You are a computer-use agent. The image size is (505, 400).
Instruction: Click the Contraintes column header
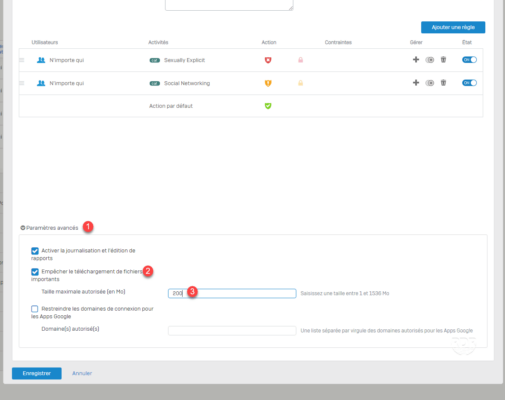pos(338,42)
